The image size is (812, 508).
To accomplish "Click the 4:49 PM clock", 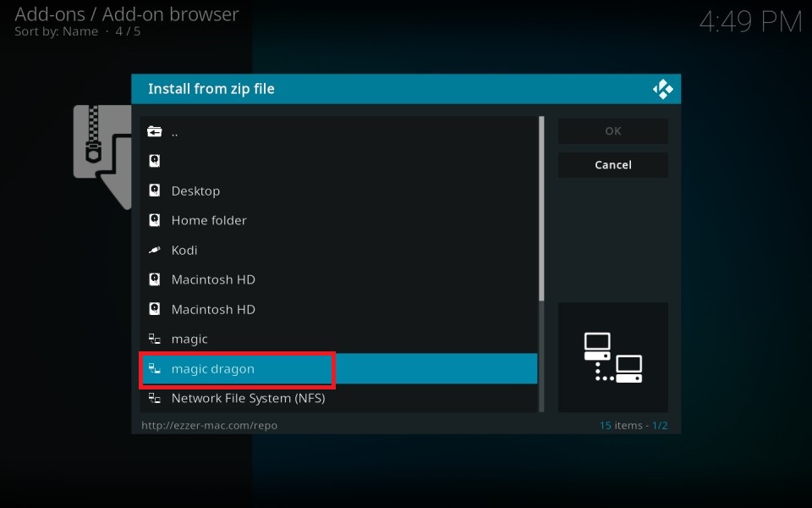I will point(750,22).
